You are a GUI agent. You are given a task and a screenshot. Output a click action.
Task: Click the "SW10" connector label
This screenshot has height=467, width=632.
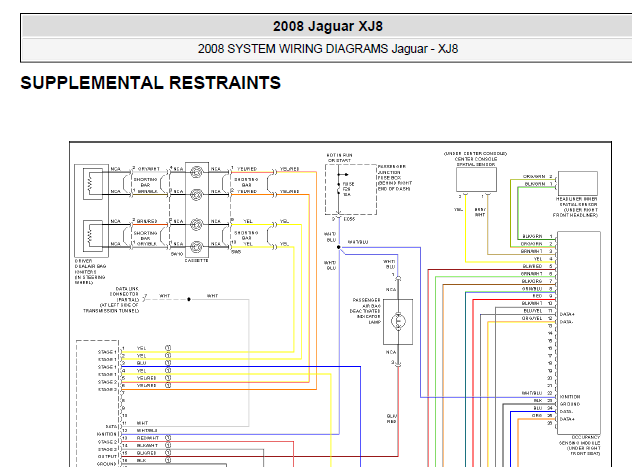(177, 254)
